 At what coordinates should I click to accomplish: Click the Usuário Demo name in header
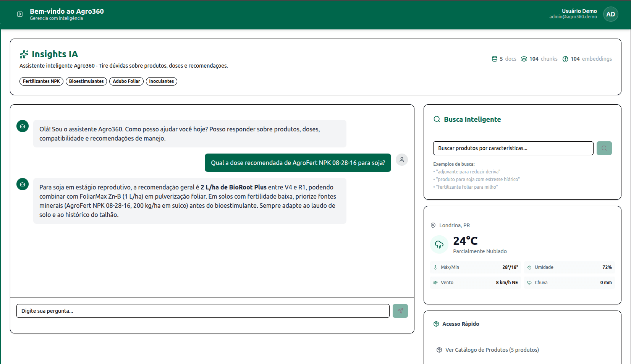coord(579,11)
